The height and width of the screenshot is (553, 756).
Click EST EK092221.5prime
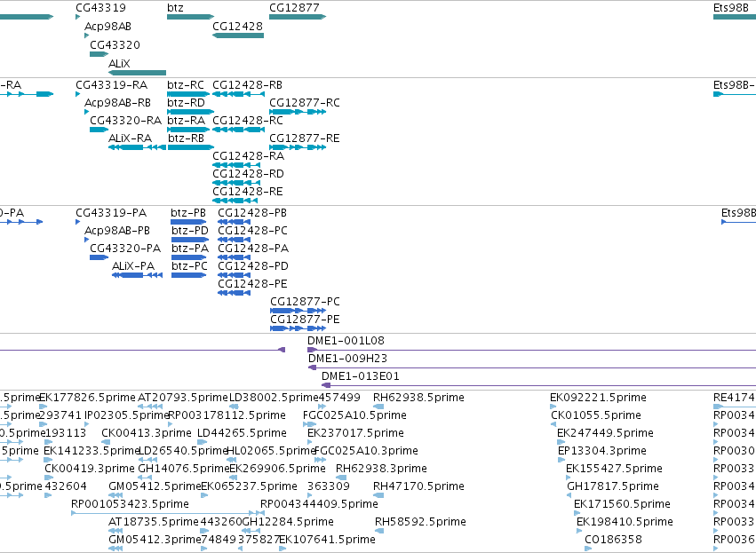click(x=553, y=407)
